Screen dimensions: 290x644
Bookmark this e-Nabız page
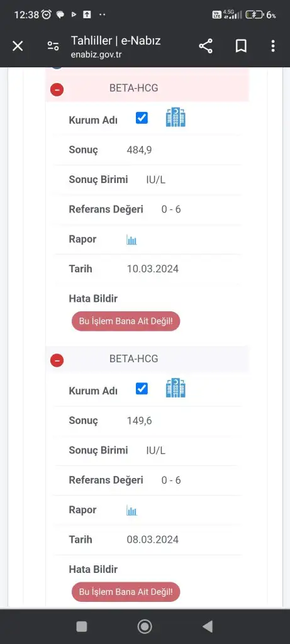(241, 46)
